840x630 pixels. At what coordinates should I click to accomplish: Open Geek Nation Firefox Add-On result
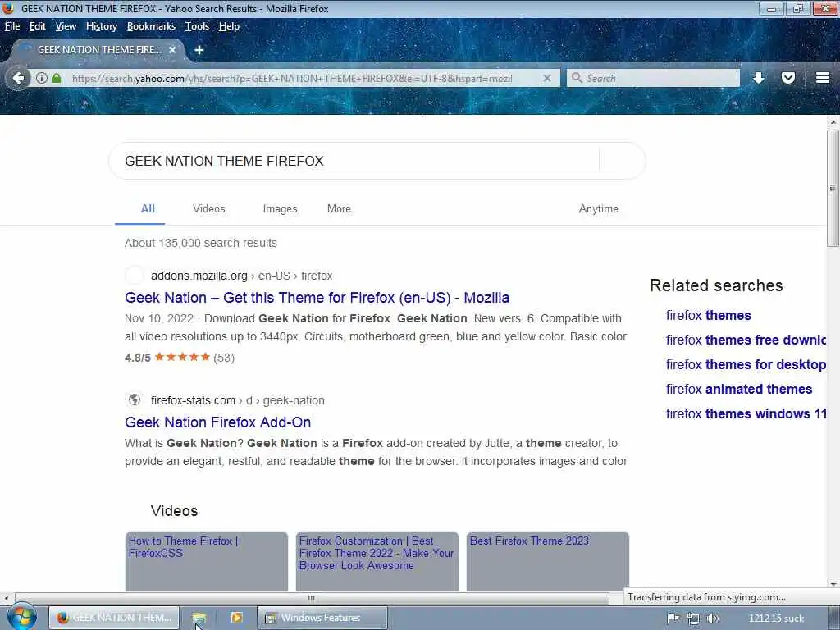217,422
